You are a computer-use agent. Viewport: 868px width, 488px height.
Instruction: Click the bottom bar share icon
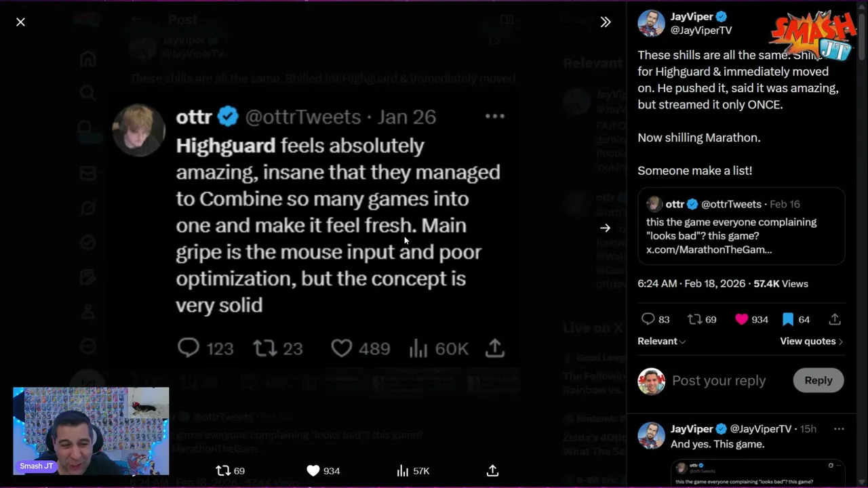[493, 470]
